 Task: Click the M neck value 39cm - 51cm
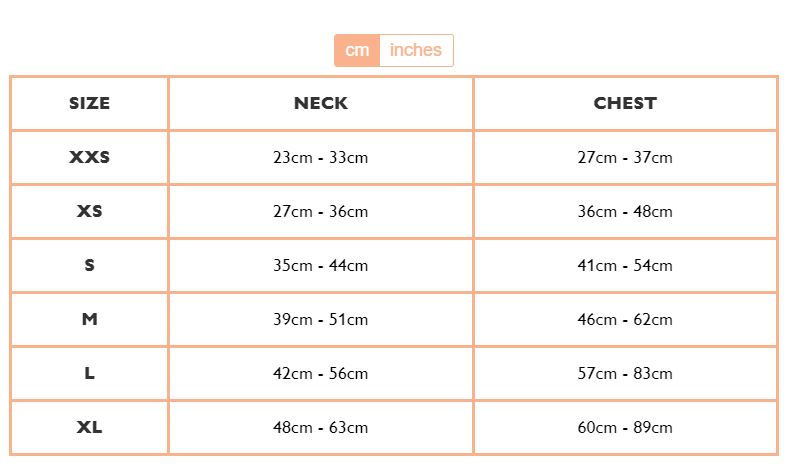coord(321,320)
